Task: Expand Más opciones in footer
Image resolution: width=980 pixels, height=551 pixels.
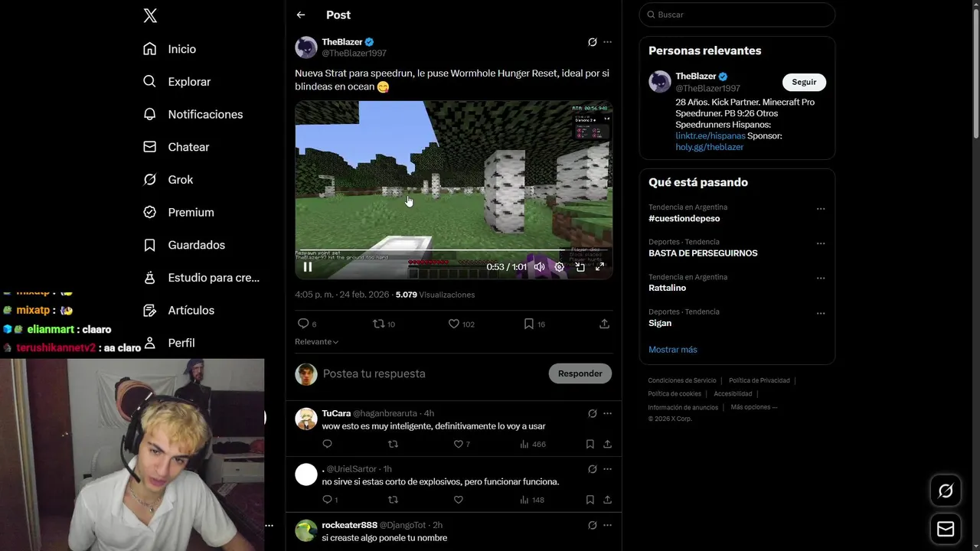Action: click(753, 407)
